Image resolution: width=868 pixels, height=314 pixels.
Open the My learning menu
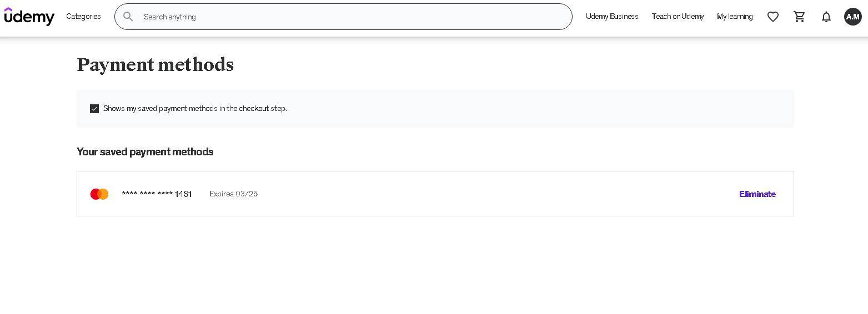pyautogui.click(x=735, y=17)
